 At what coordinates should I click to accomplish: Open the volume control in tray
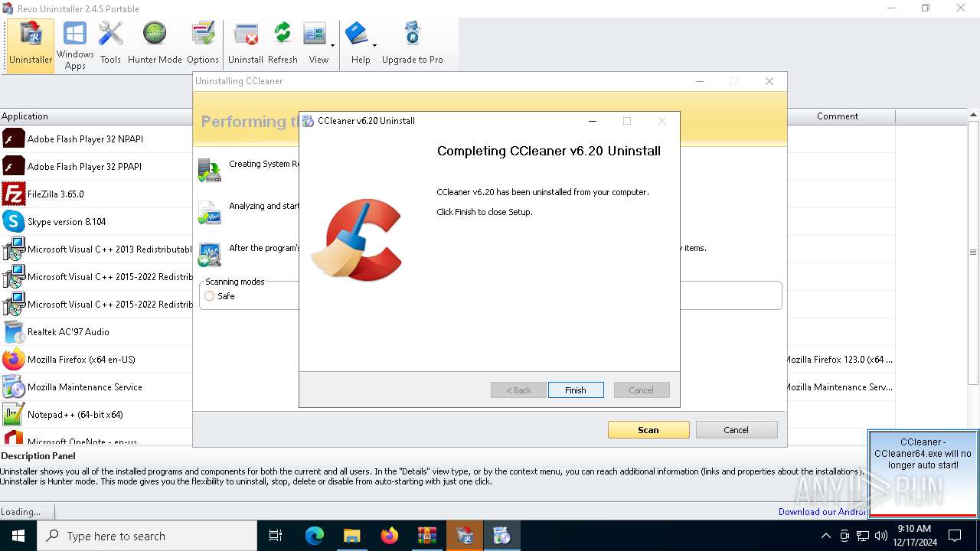click(x=881, y=536)
